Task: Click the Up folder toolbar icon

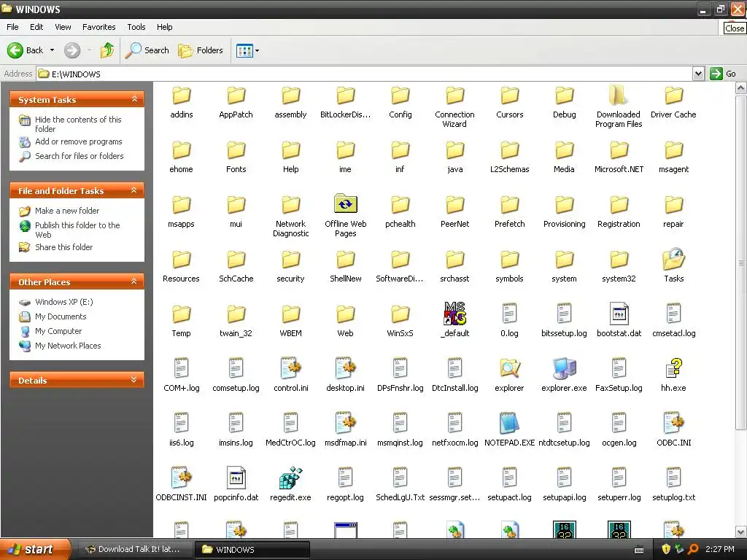Action: pyautogui.click(x=107, y=50)
